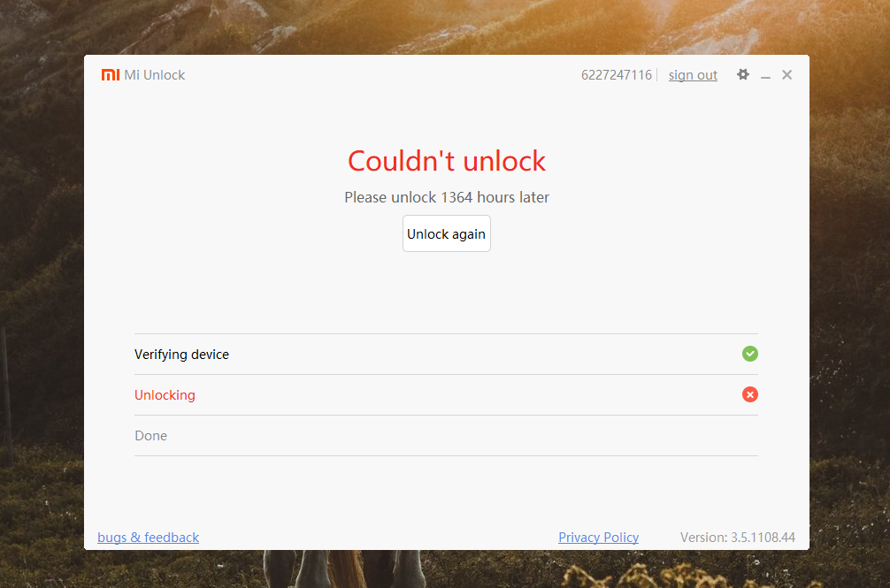Sign out of the Mi account
This screenshot has height=588, width=890.
click(x=693, y=75)
